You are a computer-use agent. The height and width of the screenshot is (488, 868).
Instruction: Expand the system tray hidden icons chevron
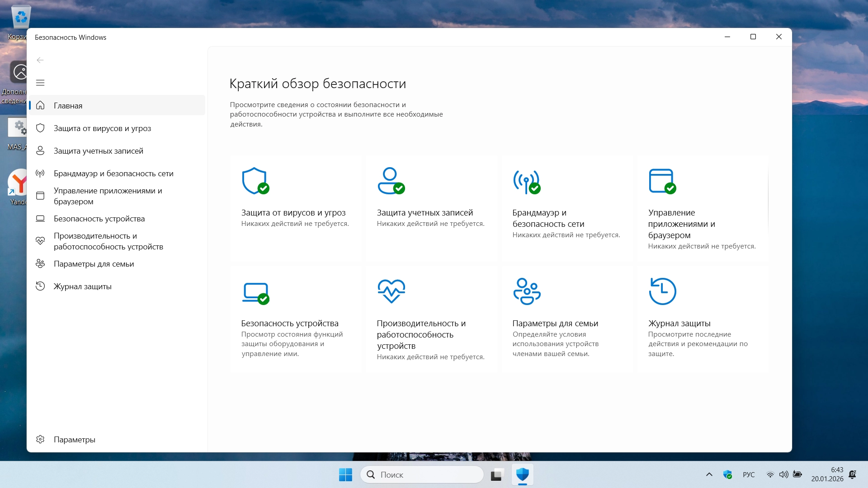click(x=709, y=474)
